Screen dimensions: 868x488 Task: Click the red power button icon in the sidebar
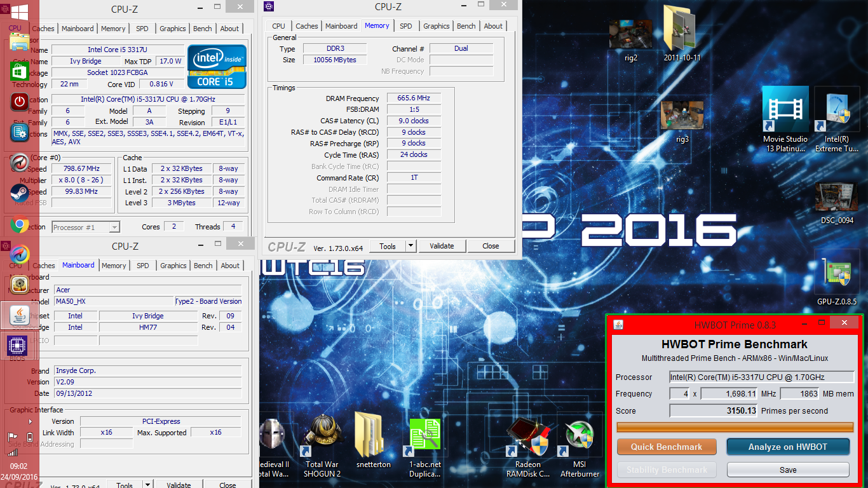click(x=20, y=102)
